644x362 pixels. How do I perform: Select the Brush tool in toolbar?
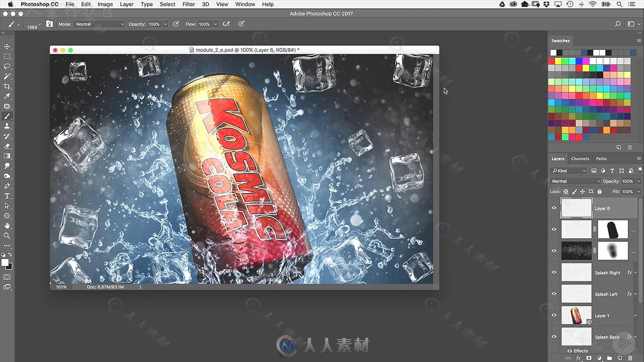coord(7,116)
